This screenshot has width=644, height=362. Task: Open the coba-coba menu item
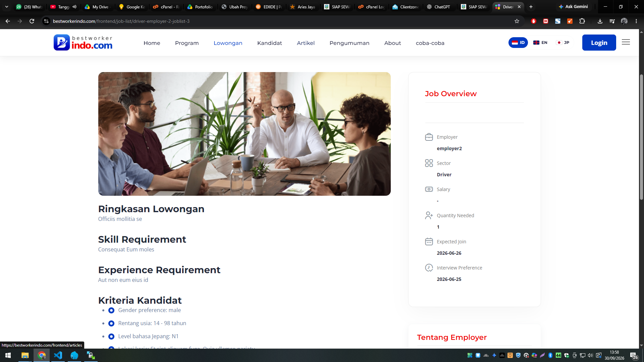click(430, 43)
